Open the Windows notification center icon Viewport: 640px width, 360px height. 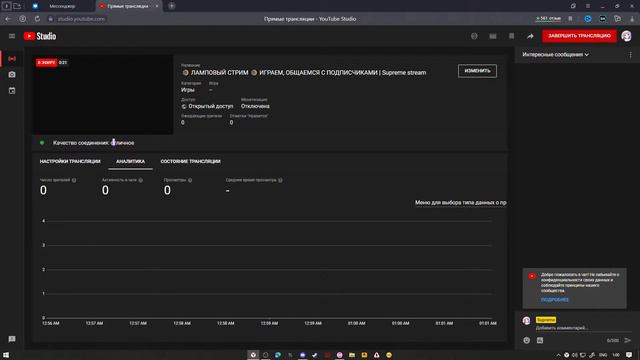coord(629,355)
